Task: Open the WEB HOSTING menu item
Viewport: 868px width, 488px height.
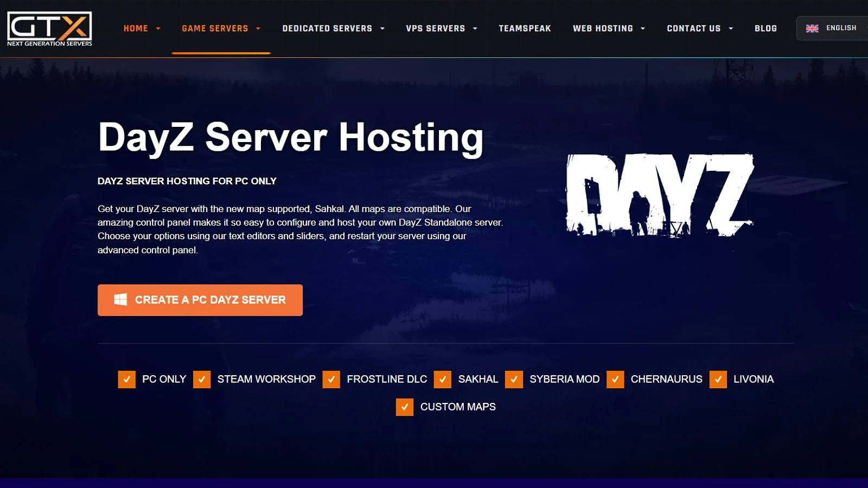Action: pyautogui.click(x=603, y=28)
